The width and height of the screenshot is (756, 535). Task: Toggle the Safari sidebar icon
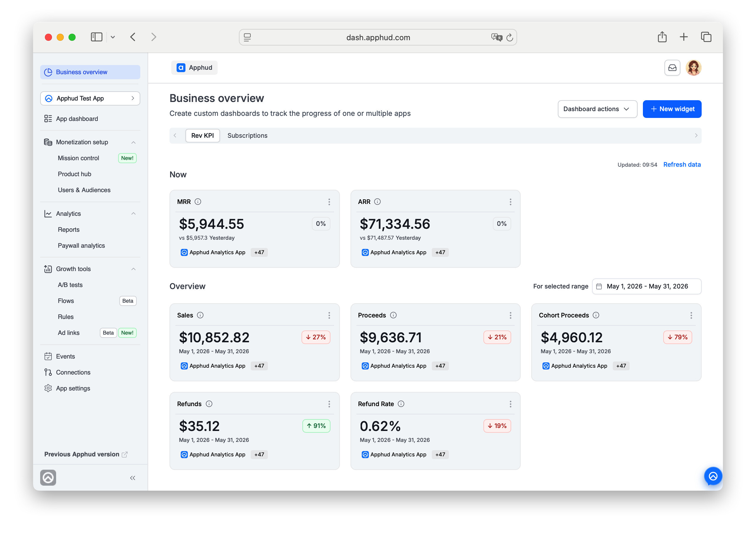(x=97, y=37)
